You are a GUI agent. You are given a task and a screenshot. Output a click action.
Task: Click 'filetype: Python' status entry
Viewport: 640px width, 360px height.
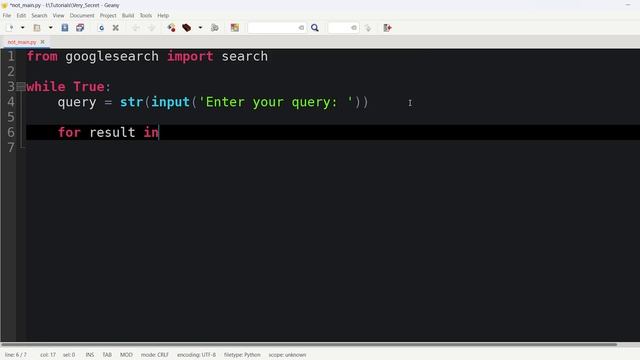[242, 355]
